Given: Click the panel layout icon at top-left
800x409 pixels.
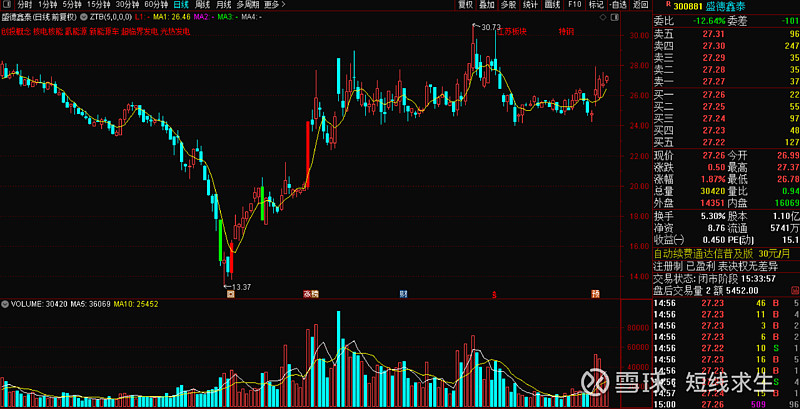Looking at the screenshot, I should click(x=7, y=5).
